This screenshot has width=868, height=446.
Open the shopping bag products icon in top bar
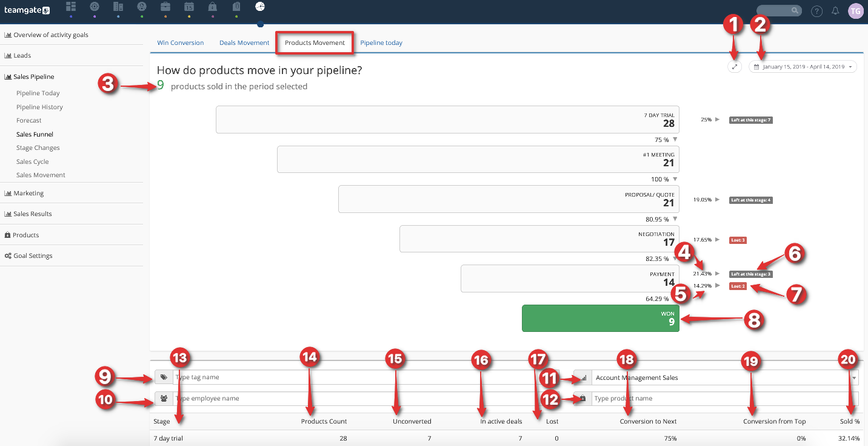(x=212, y=7)
